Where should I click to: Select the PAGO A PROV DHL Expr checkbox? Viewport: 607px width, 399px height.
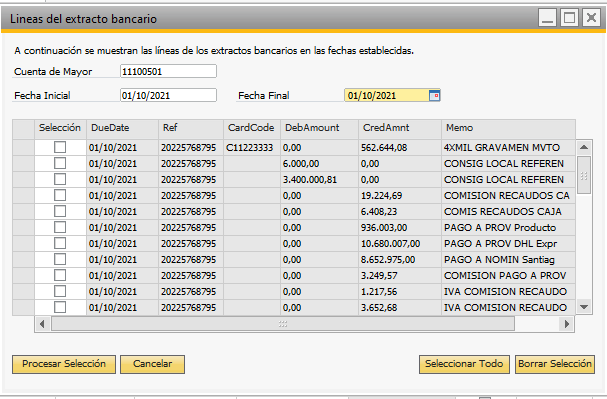pos(60,243)
